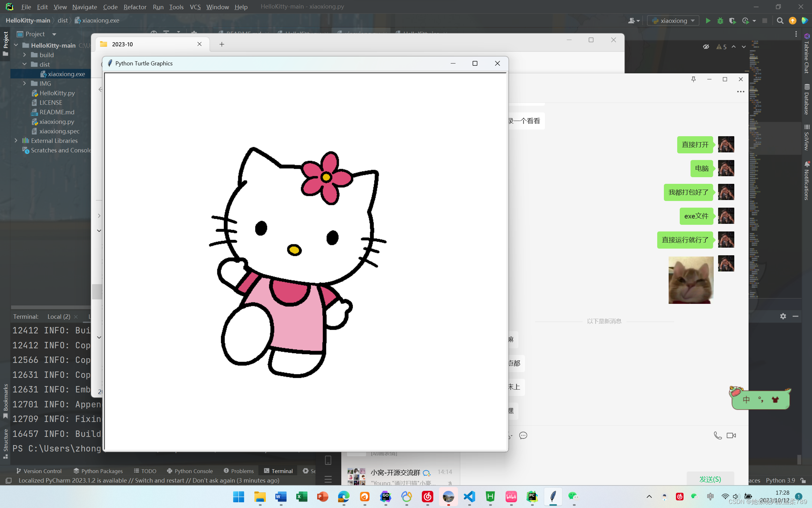Open NetEase Cloud Music from taskbar
Viewport: 812px width, 508px height.
click(x=428, y=497)
